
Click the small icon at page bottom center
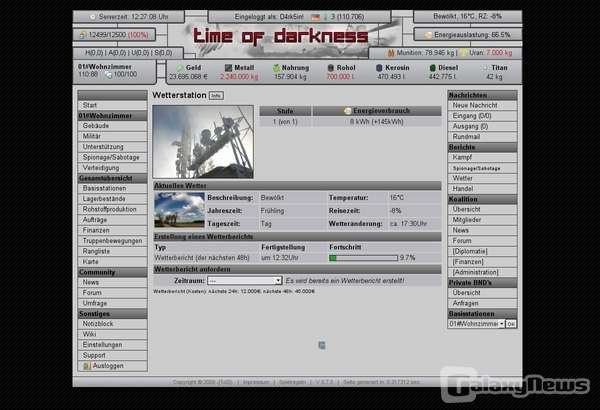coord(322,345)
